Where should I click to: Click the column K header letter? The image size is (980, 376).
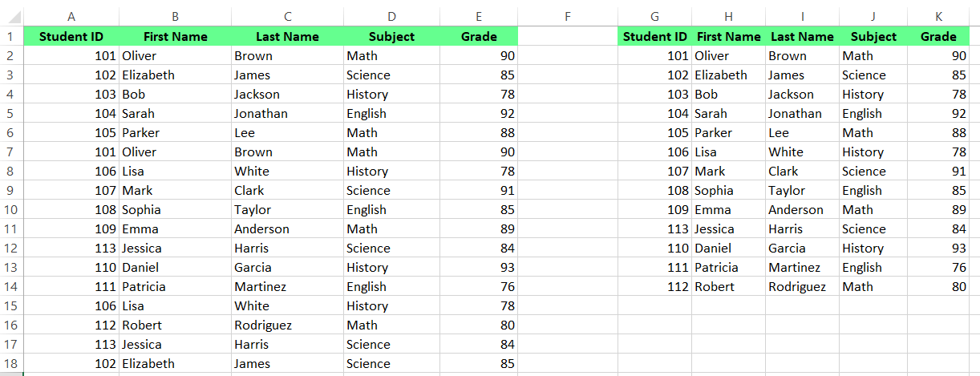(x=937, y=16)
